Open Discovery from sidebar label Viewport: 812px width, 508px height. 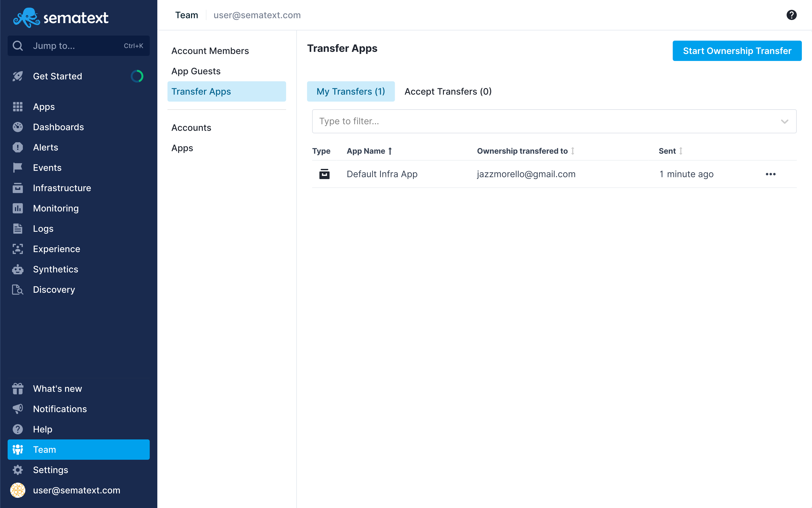point(54,290)
